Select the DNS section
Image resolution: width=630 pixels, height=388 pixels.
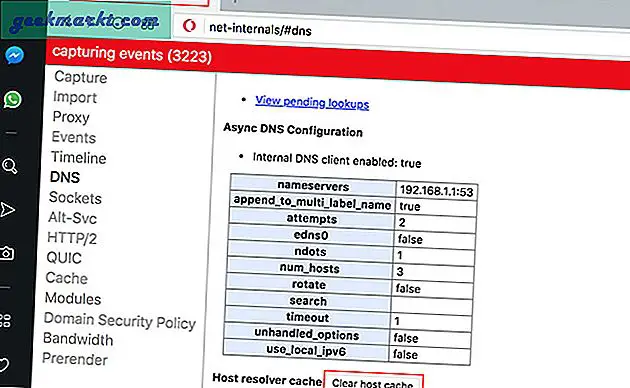65,177
